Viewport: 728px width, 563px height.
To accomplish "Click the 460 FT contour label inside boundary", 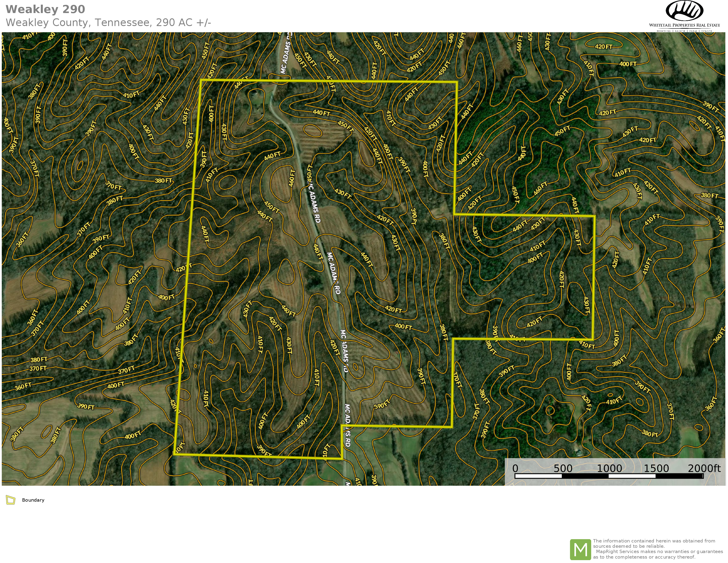I will pos(292,178).
